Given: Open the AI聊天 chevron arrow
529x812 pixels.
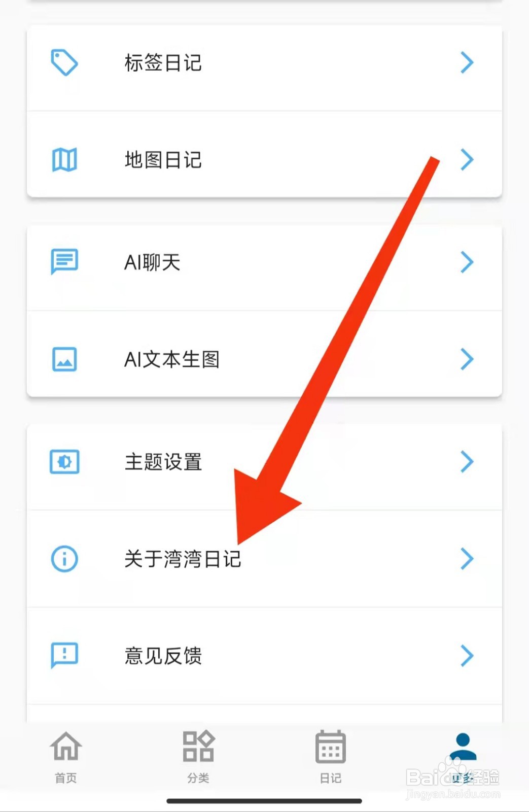Looking at the screenshot, I should click(467, 262).
